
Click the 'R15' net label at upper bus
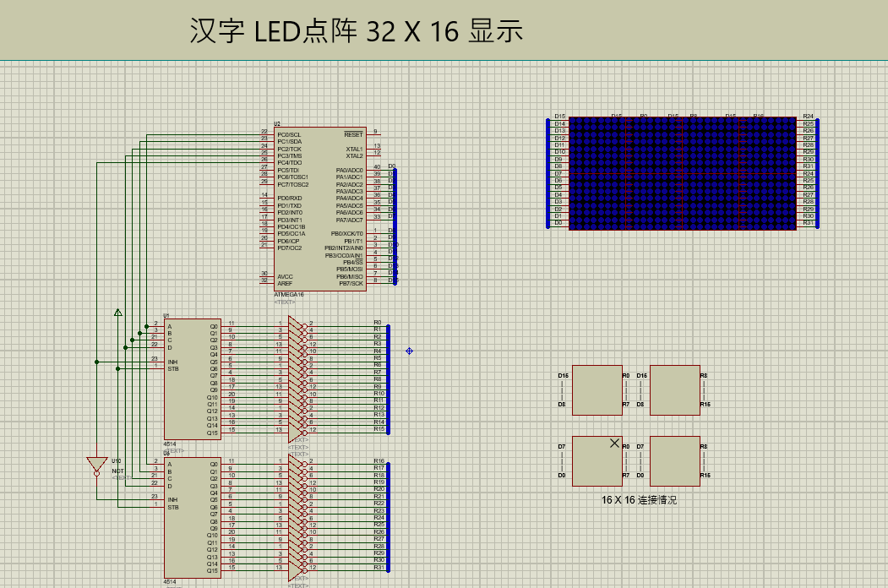tap(379, 429)
